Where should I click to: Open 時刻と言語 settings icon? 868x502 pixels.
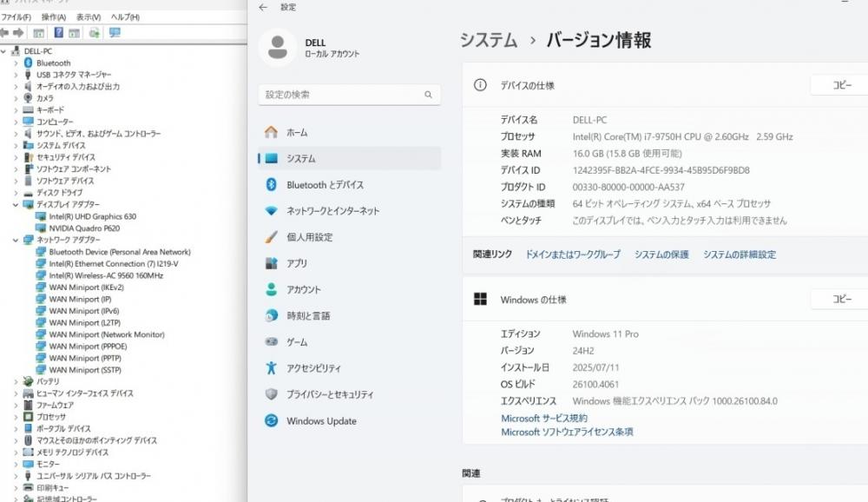pos(271,316)
